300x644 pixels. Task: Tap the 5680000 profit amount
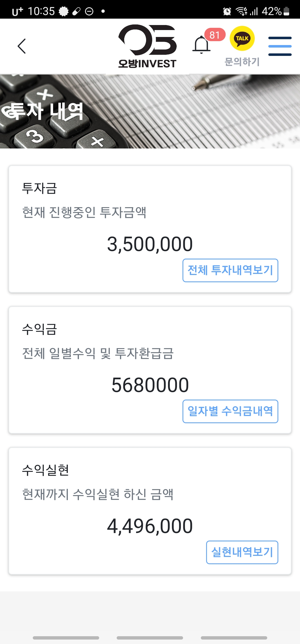point(150,385)
